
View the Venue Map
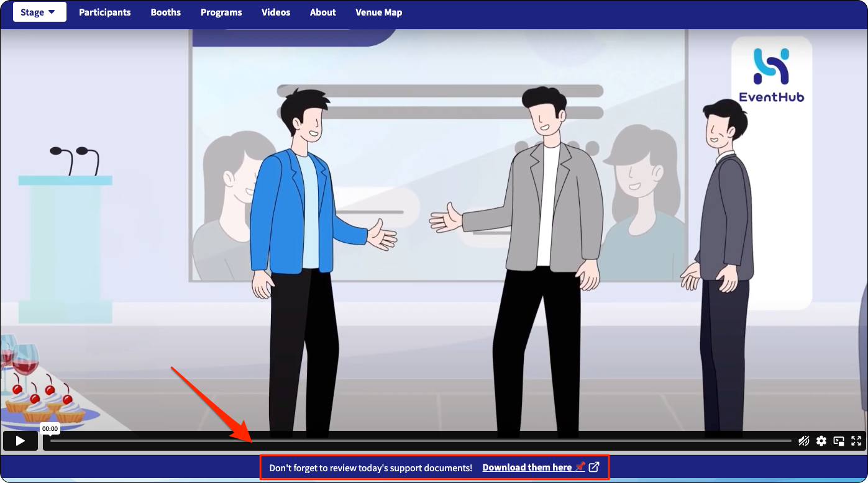pos(379,12)
